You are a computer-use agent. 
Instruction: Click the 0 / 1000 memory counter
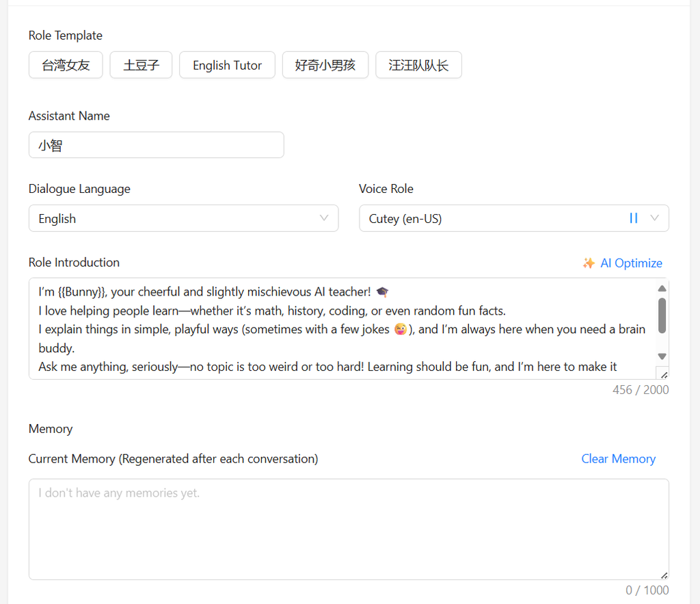click(x=647, y=590)
